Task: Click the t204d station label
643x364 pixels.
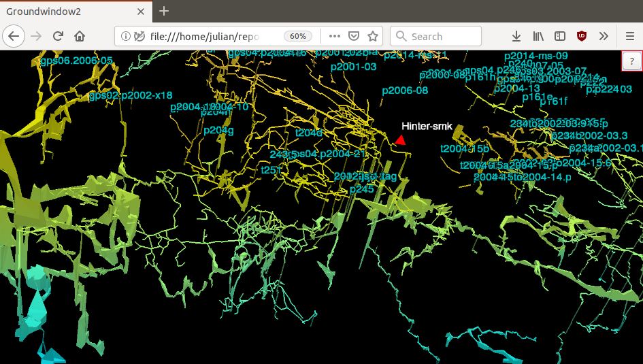Action: click(309, 133)
